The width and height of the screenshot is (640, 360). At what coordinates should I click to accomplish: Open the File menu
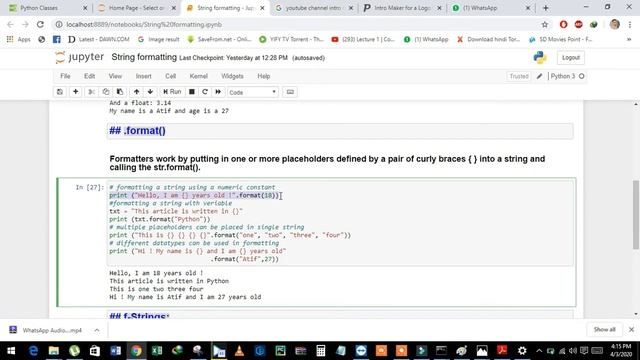tap(65, 76)
